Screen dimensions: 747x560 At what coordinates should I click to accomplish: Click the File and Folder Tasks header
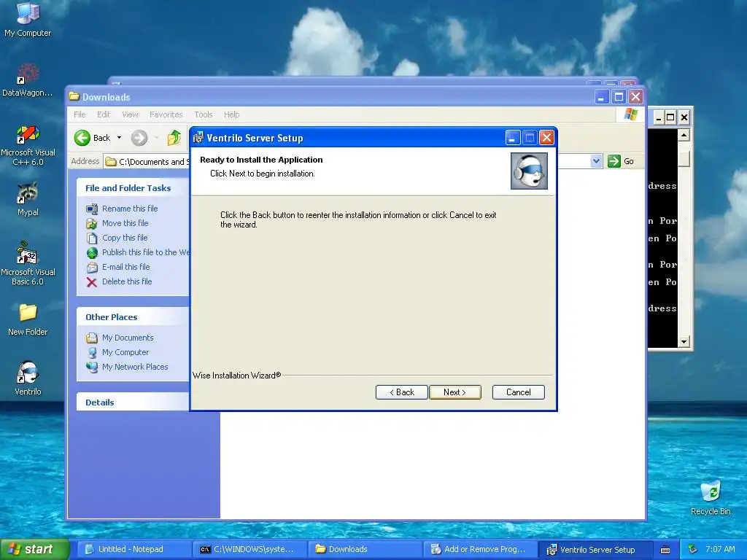coord(133,188)
